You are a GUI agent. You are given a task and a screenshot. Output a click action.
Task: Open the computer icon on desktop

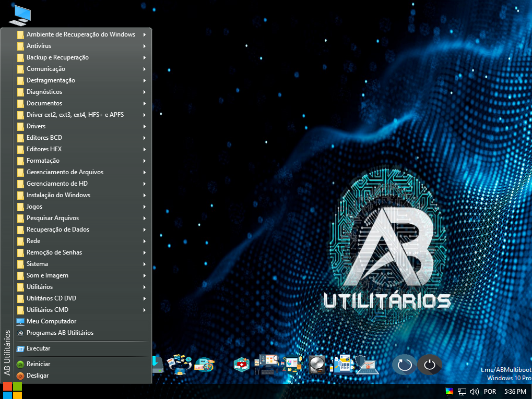click(x=19, y=15)
